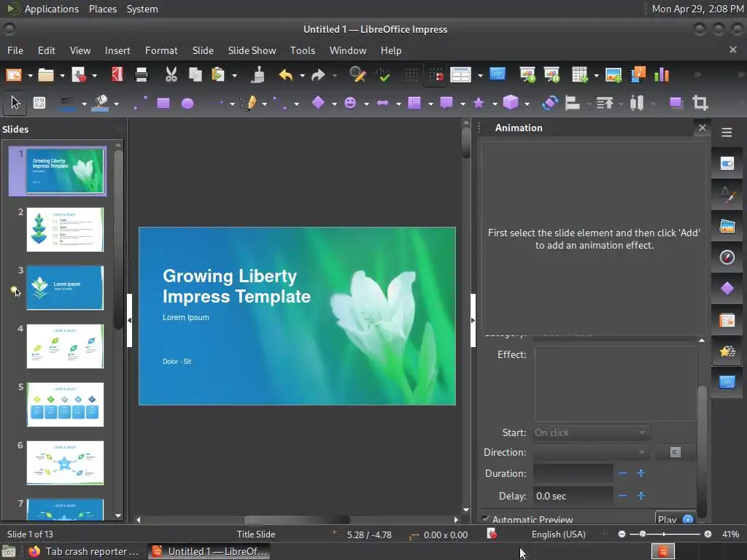Expand the Basic Shapes diamond dropdown
747x560 pixels.
[334, 104]
